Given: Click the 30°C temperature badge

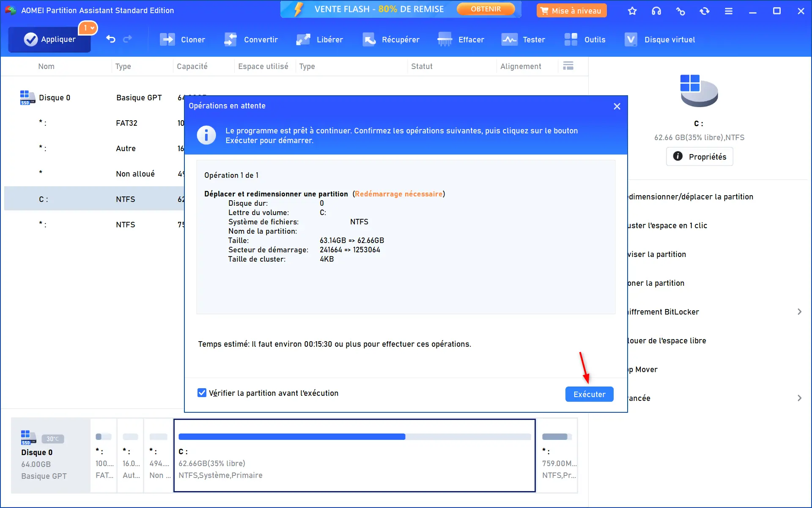Looking at the screenshot, I should [x=53, y=439].
